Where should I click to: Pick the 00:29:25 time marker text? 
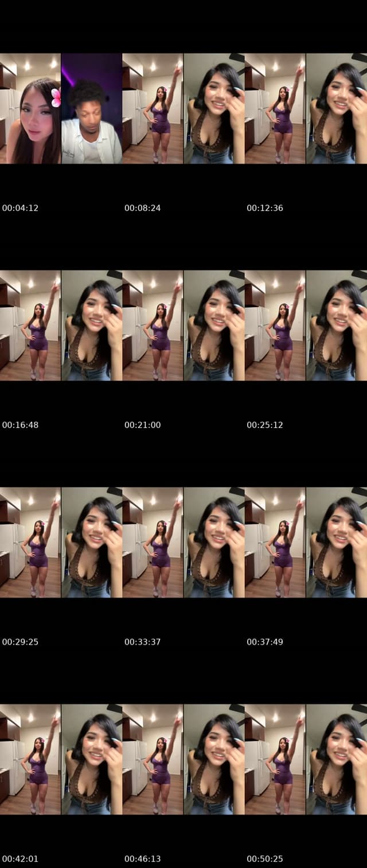[x=20, y=642]
